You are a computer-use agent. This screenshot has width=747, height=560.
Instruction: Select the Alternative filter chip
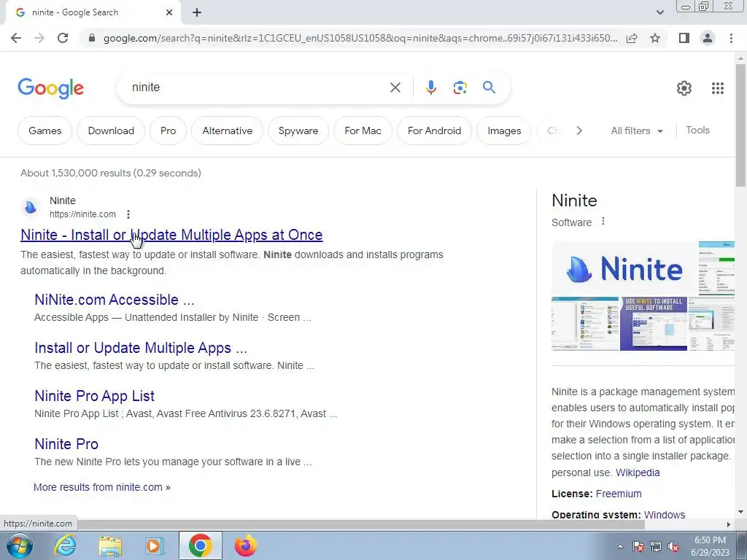click(228, 131)
